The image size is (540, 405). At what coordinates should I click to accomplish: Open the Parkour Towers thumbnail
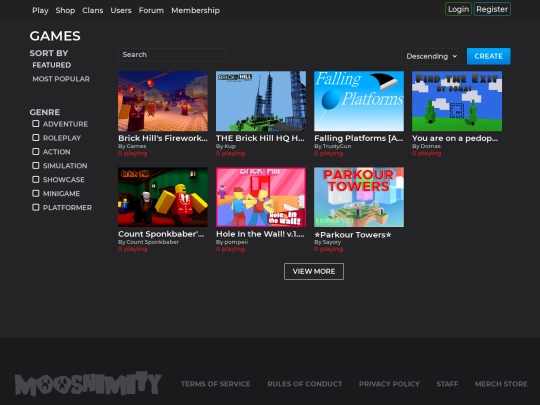point(359,197)
